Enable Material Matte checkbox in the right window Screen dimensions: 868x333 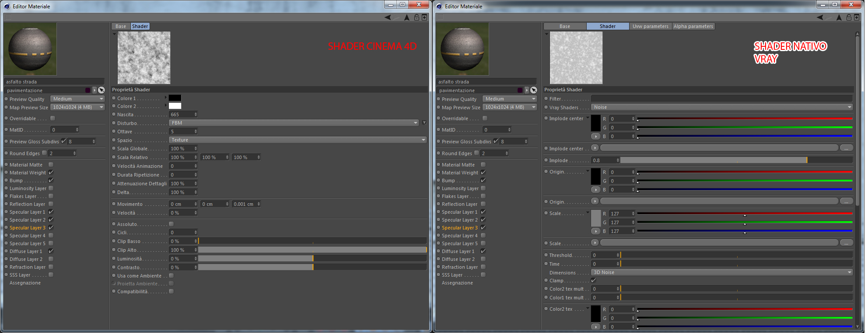[483, 165]
